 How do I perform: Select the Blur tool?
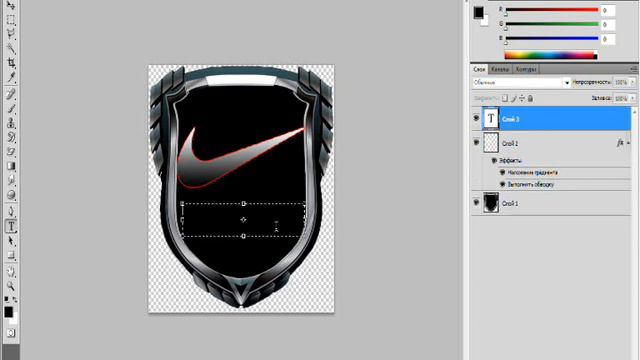(x=11, y=180)
